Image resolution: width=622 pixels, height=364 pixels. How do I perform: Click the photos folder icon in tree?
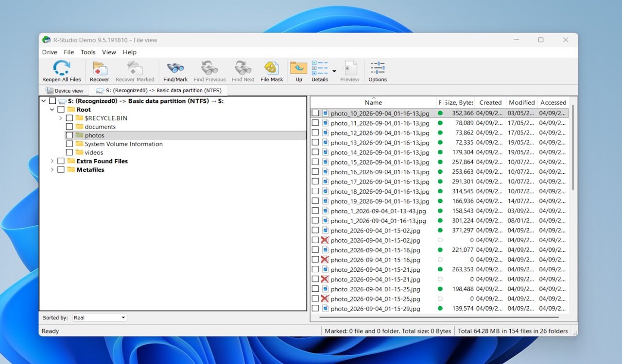tap(79, 135)
